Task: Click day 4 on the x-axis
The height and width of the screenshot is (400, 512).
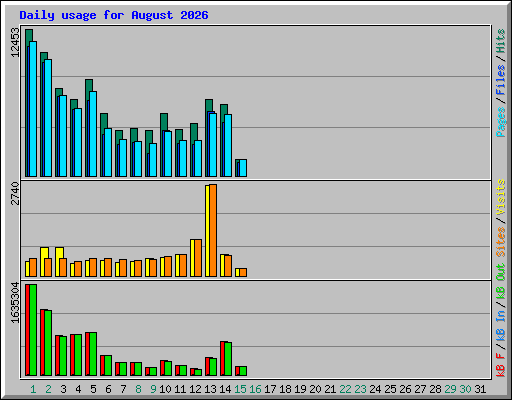Action: (78, 389)
